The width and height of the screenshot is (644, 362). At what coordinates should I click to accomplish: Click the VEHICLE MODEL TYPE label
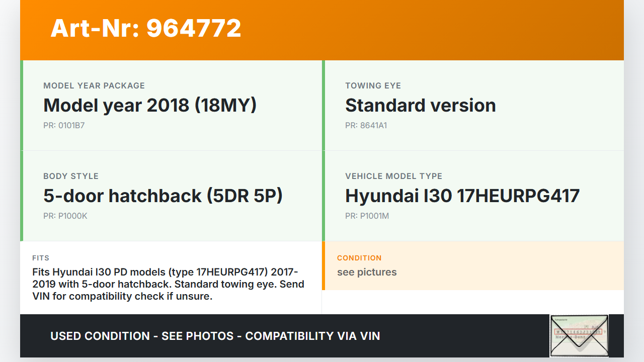393,176
